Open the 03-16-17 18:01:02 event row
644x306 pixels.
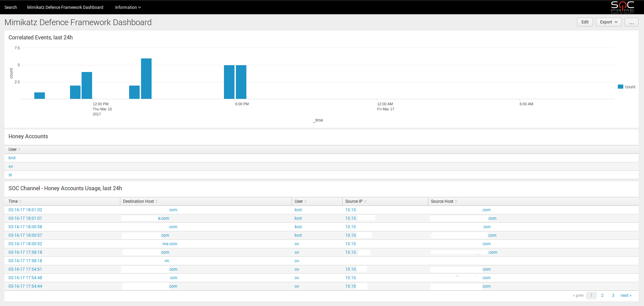coord(25,210)
